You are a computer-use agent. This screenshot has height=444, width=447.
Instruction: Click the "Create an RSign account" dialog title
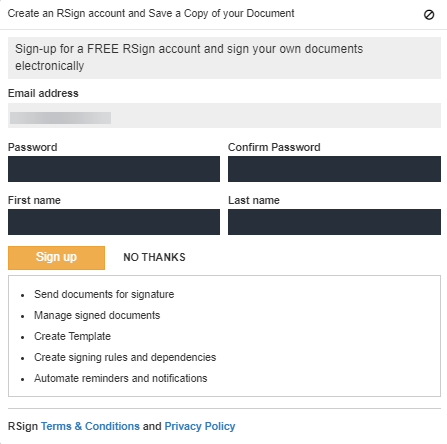click(x=151, y=14)
